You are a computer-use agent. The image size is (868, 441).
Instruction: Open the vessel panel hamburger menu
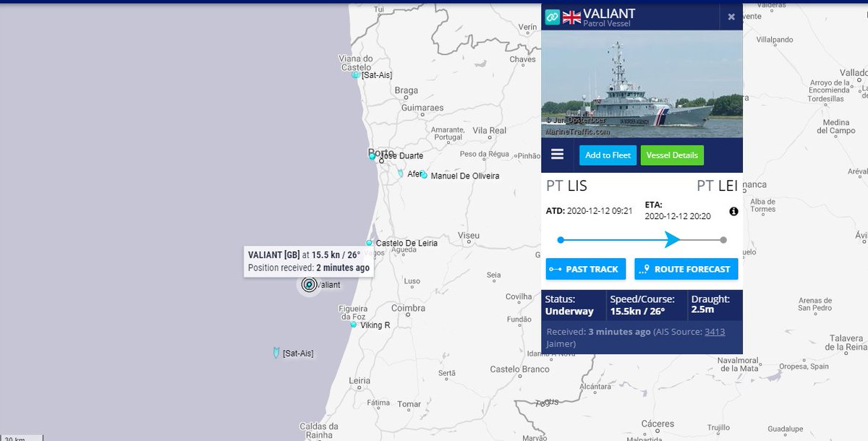tap(557, 154)
